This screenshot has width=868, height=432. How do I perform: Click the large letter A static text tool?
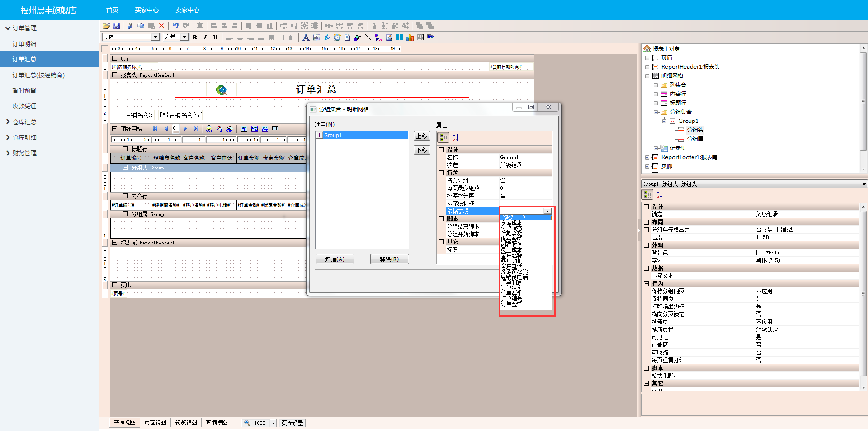(x=306, y=38)
